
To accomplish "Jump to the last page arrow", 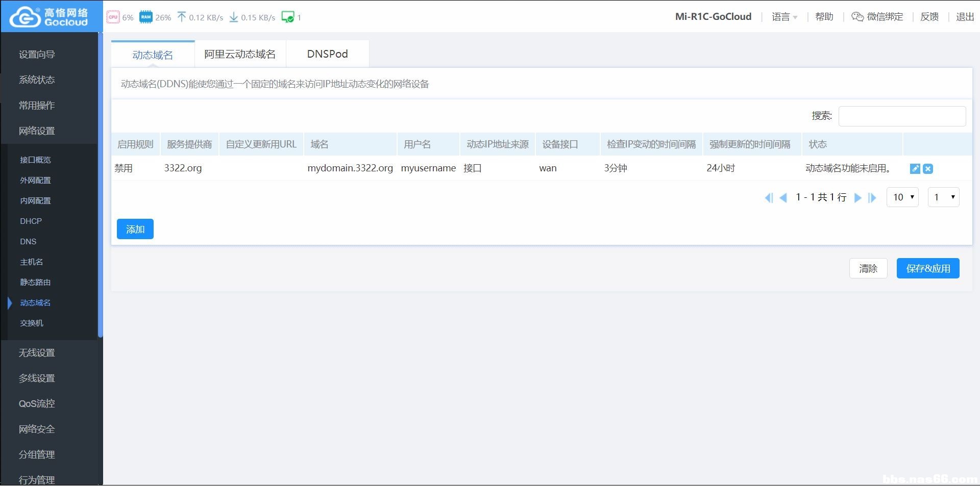I will coord(872,198).
